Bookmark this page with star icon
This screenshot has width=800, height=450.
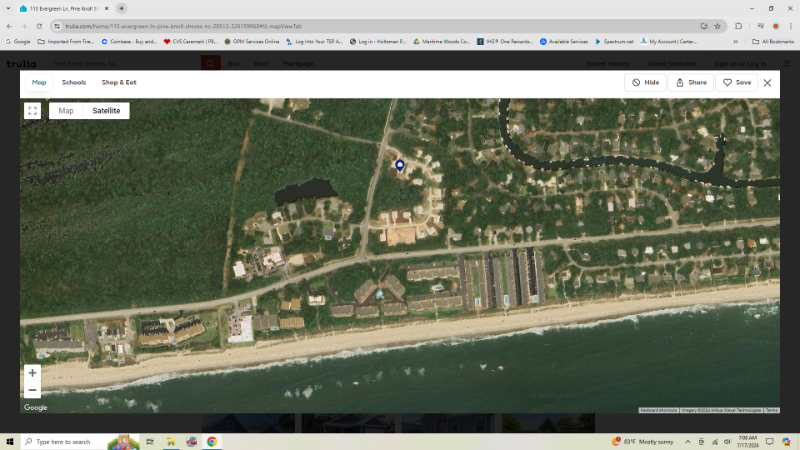coord(717,26)
